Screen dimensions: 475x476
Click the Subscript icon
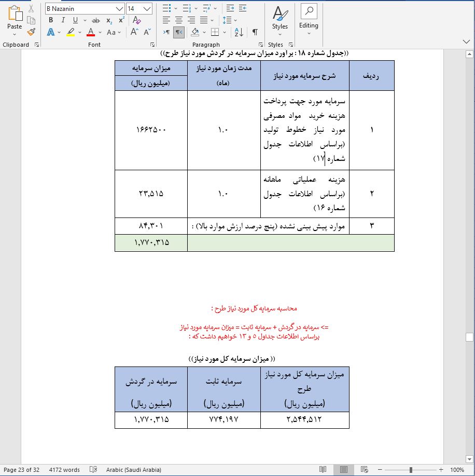point(109,20)
